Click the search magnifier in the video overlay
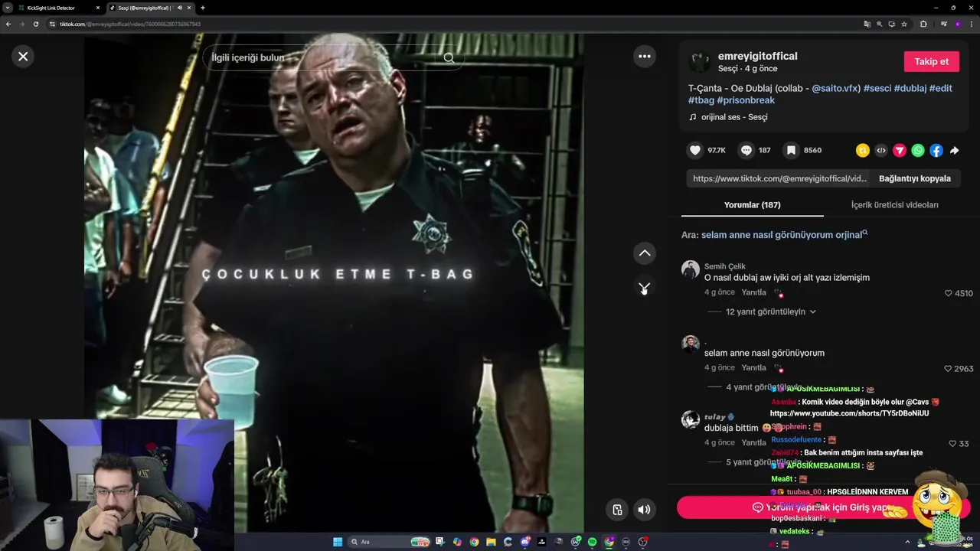The width and height of the screenshot is (980, 551). pyautogui.click(x=449, y=57)
